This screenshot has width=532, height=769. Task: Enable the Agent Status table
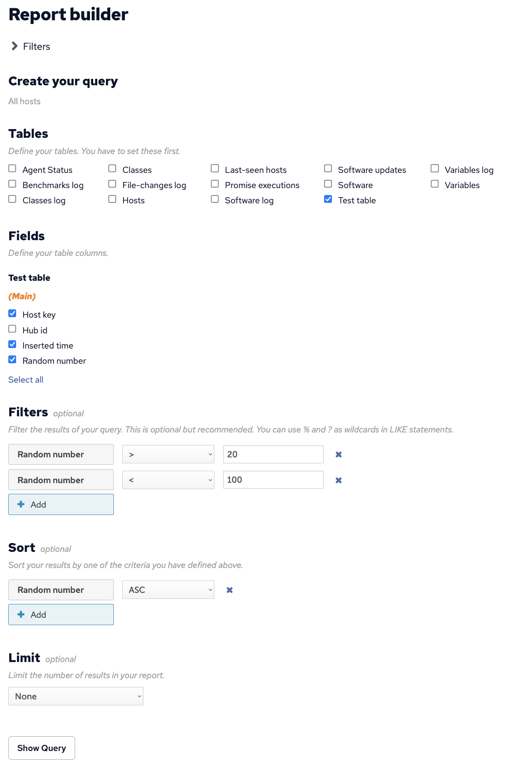[x=12, y=168]
